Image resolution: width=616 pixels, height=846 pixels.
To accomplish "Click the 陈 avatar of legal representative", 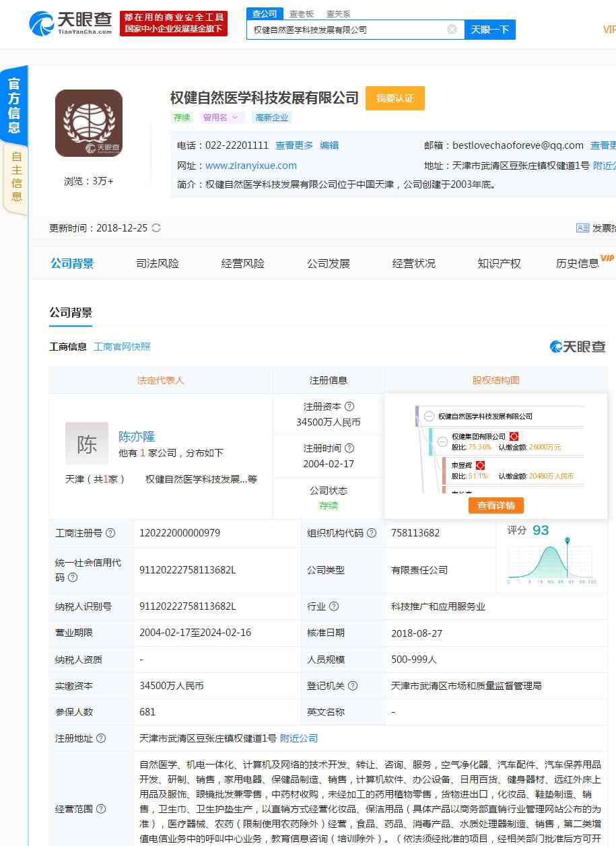I will [x=87, y=444].
